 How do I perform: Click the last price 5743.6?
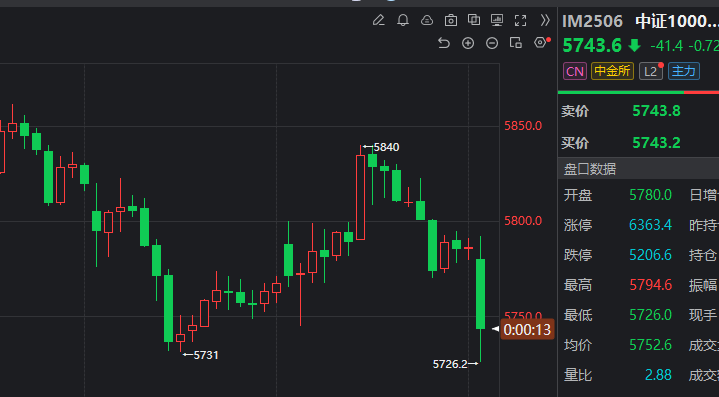(x=592, y=45)
